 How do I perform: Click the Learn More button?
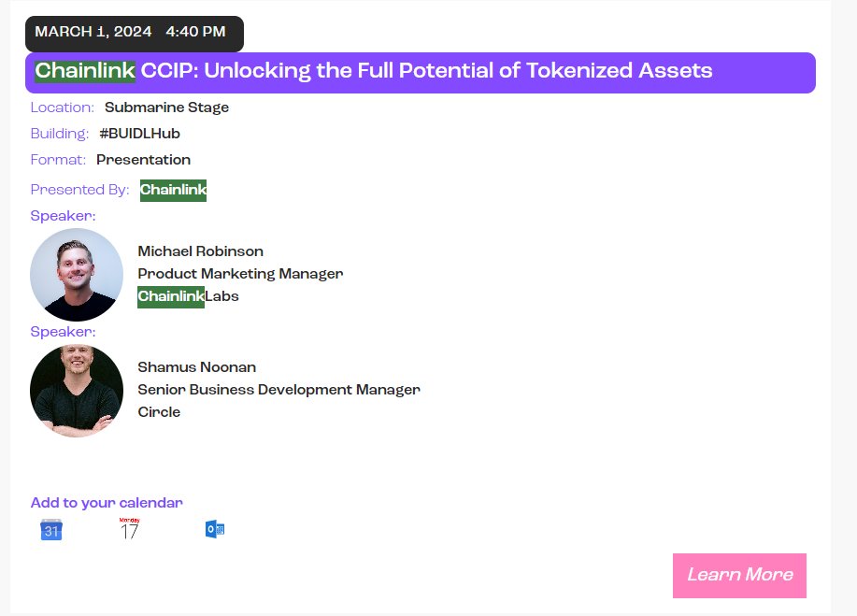pyautogui.click(x=739, y=576)
